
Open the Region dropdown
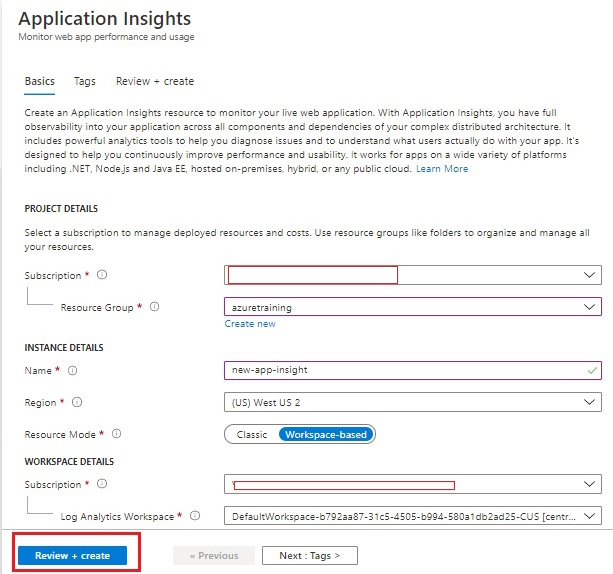point(590,402)
